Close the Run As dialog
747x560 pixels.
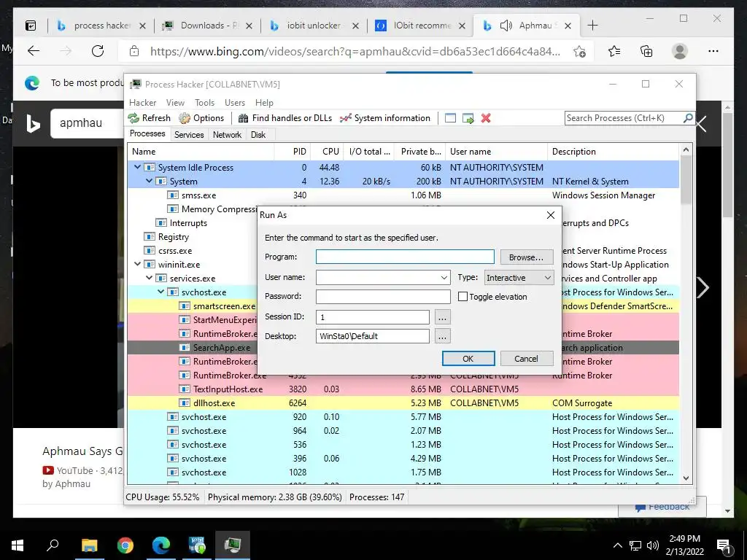(x=551, y=215)
